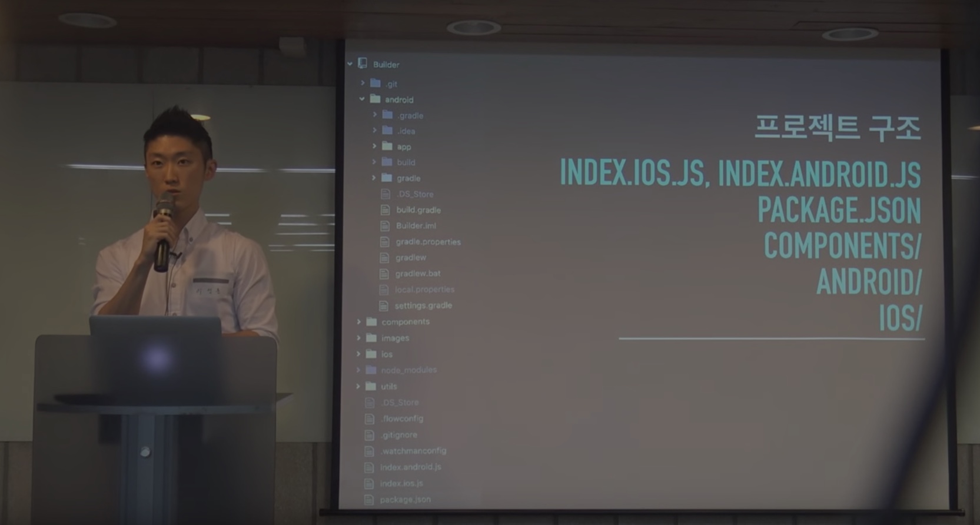Open the gradle.properties file

[x=428, y=242]
